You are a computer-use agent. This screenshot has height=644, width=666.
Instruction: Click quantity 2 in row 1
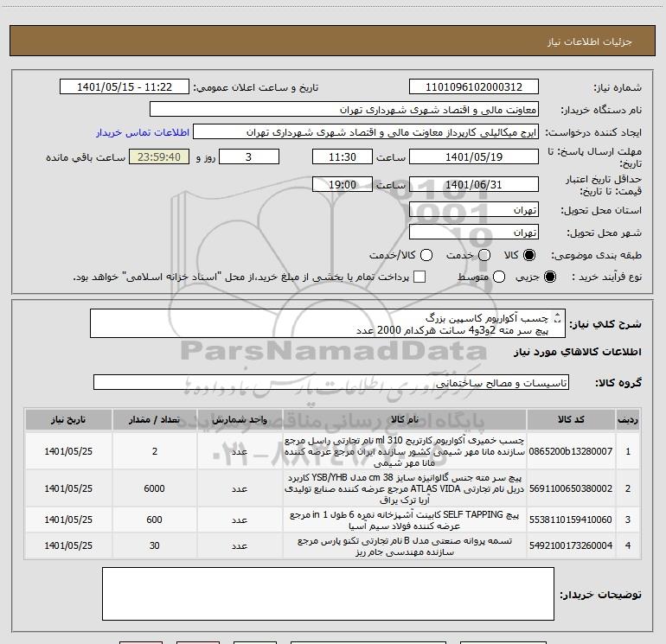coord(155,451)
